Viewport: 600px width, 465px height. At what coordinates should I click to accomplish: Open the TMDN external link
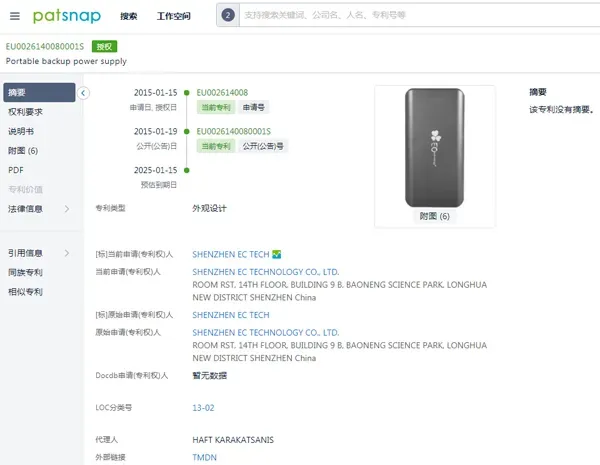204,457
